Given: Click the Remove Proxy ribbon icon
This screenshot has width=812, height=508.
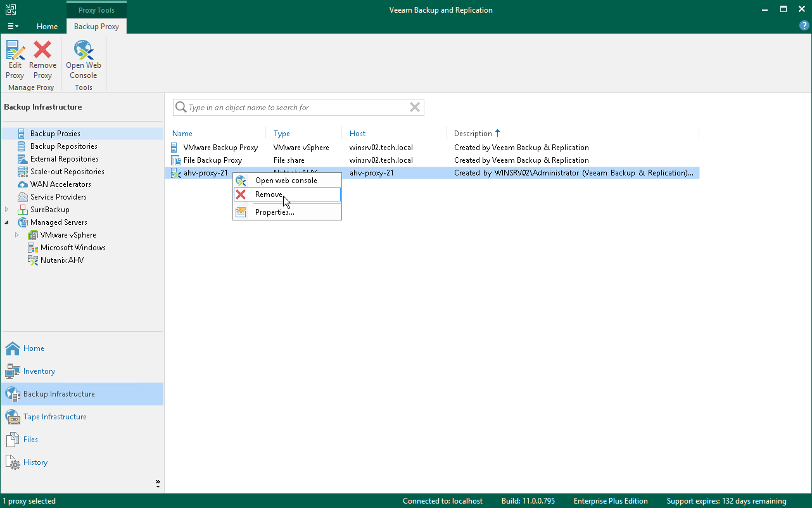Looking at the screenshot, I should pos(42,60).
